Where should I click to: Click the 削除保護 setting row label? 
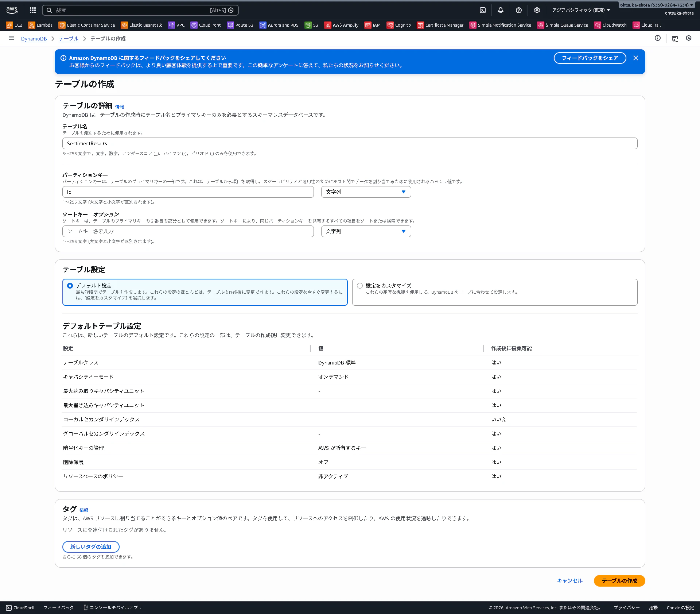[x=73, y=462]
